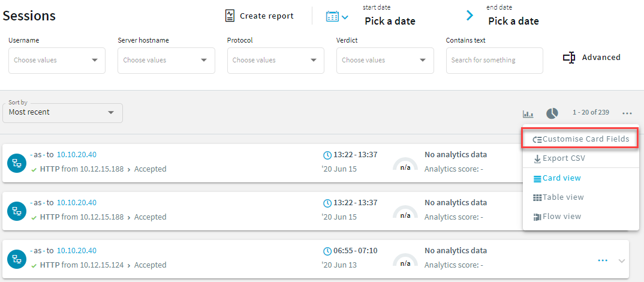Open the Server hostname filter dropdown
This screenshot has height=282, width=644.
click(166, 60)
